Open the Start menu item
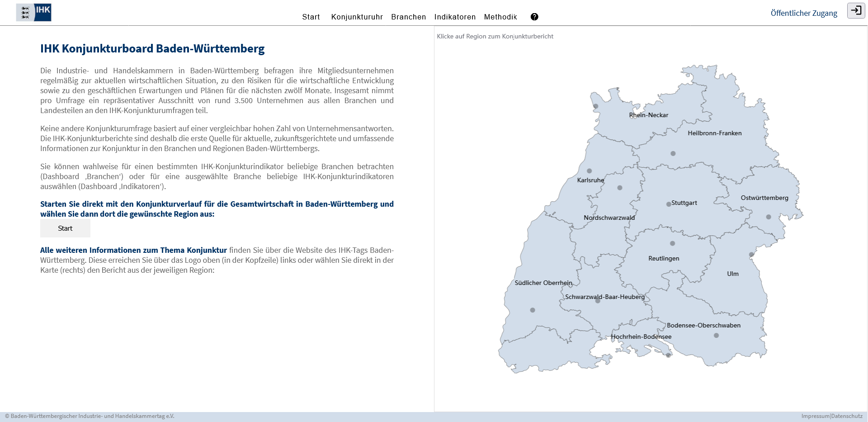Image resolution: width=868 pixels, height=422 pixels. [x=311, y=17]
